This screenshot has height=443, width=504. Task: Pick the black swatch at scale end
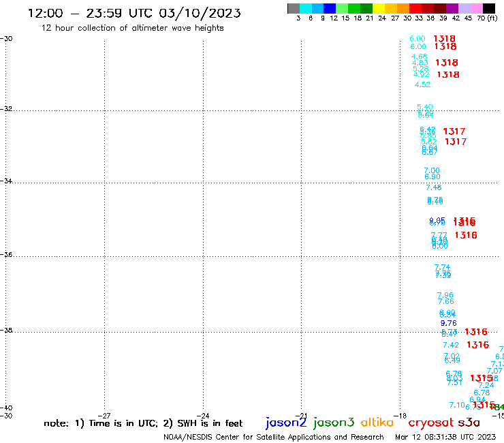(x=489, y=9)
